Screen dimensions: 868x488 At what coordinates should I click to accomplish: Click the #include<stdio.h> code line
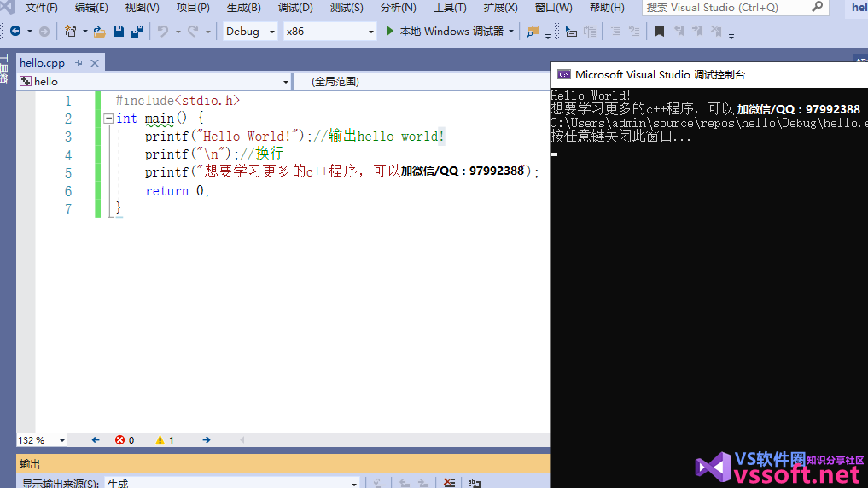point(178,101)
